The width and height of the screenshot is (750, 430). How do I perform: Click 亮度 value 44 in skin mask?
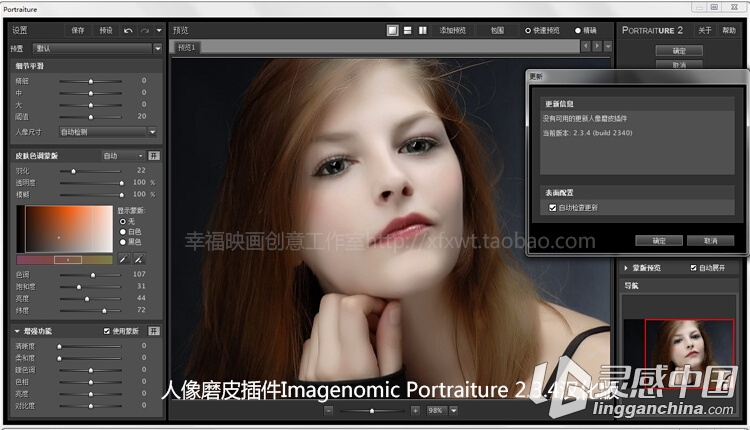coord(141,298)
